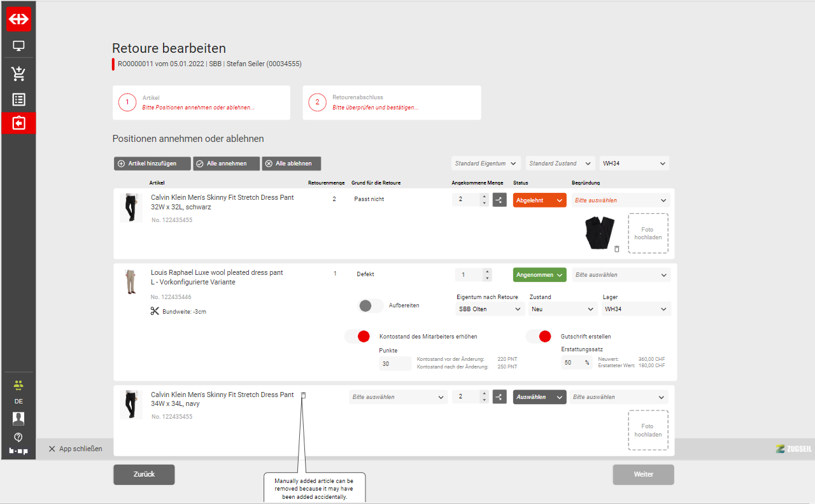Delete the uploaded photo of the black pants
This screenshot has height=504, width=815.
(x=616, y=249)
